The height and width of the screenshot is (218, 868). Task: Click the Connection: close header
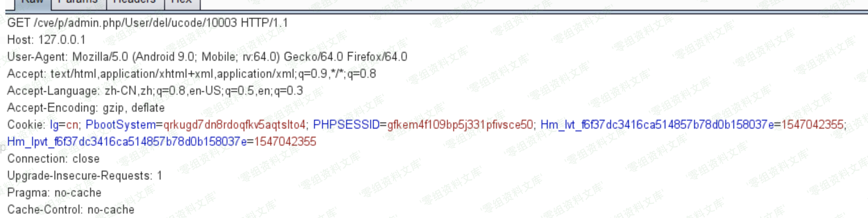tap(54, 159)
